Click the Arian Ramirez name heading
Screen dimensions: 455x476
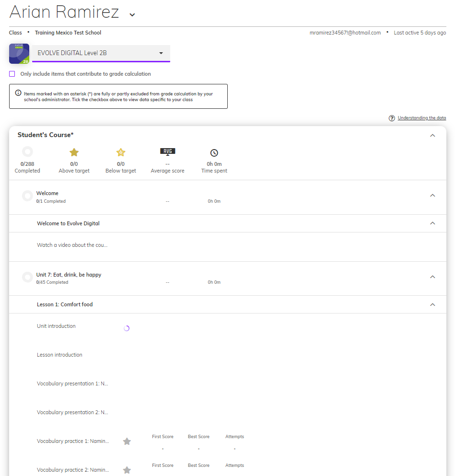coord(64,12)
